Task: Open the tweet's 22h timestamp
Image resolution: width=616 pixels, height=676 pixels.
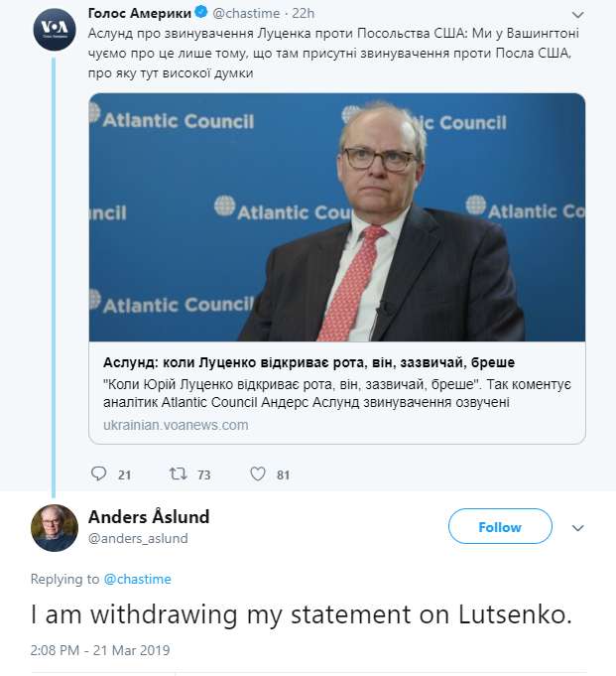Action: pos(304,15)
